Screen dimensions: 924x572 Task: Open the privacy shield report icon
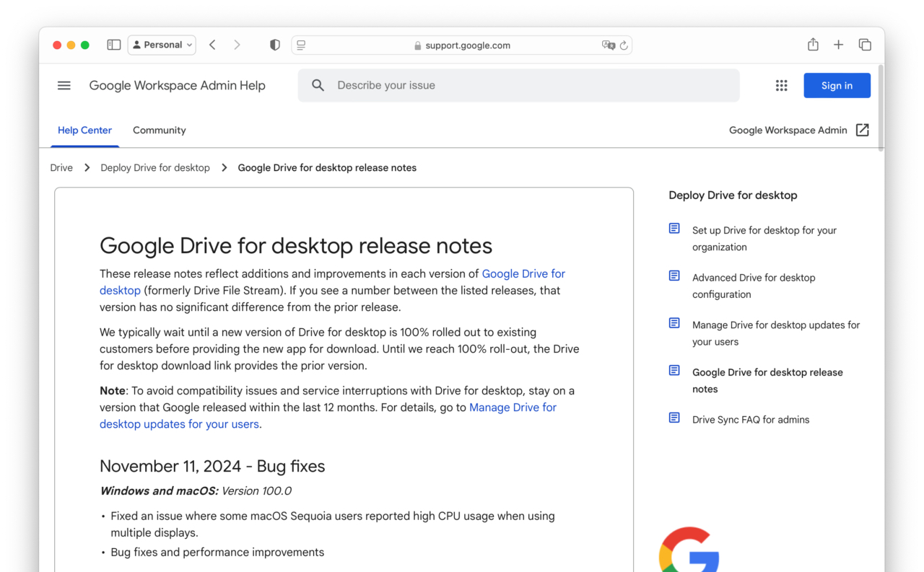point(274,45)
